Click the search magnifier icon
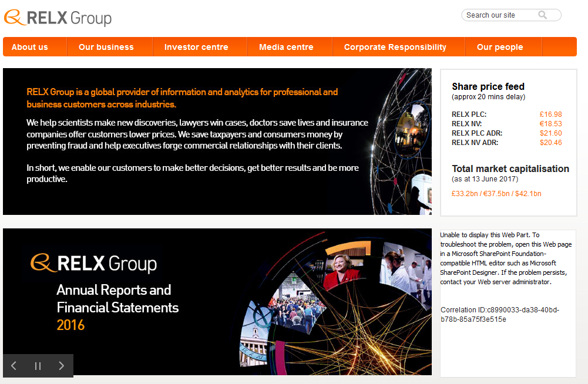Image resolution: width=588 pixels, height=384 pixels. (x=542, y=15)
